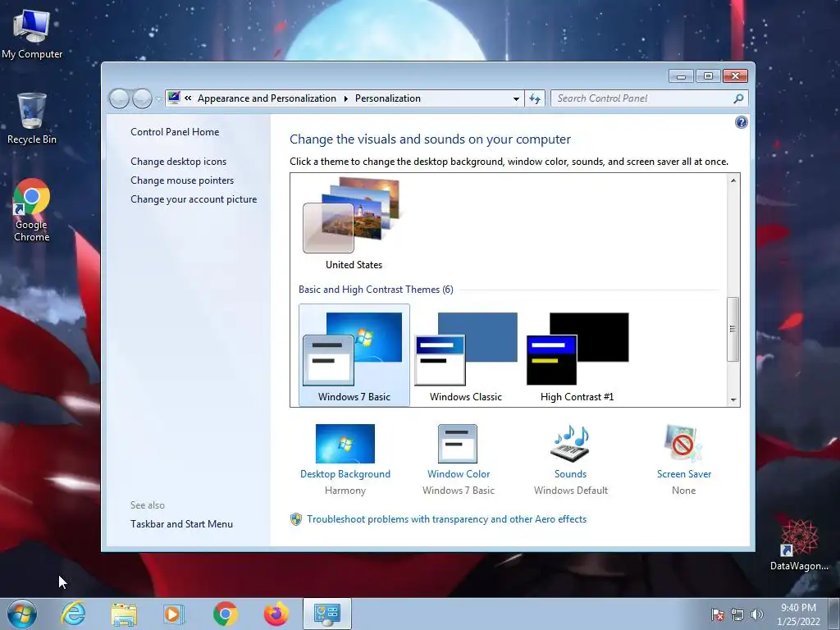The width and height of the screenshot is (840, 630).
Task: Click the Basic and High Contrast Themes heading
Action: [376, 290]
